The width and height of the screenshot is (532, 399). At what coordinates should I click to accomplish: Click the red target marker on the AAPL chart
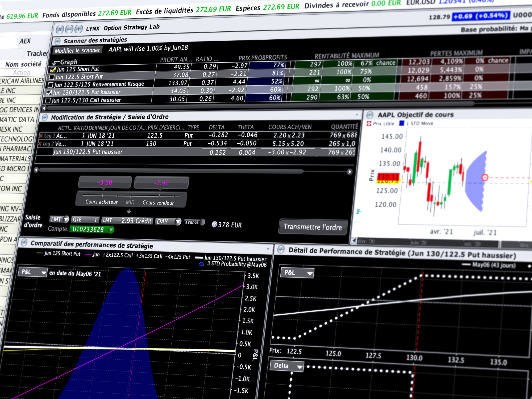[x=485, y=177]
